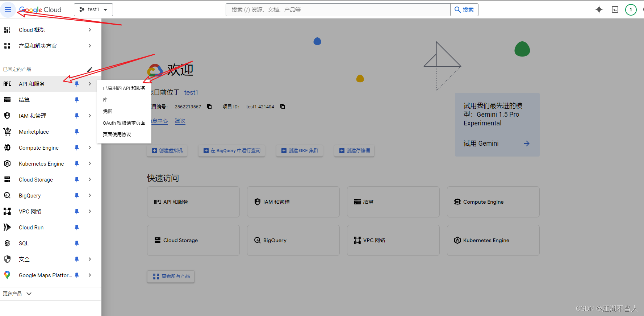Click the IAM shield icon in sidebar
644x316 pixels.
[7, 116]
